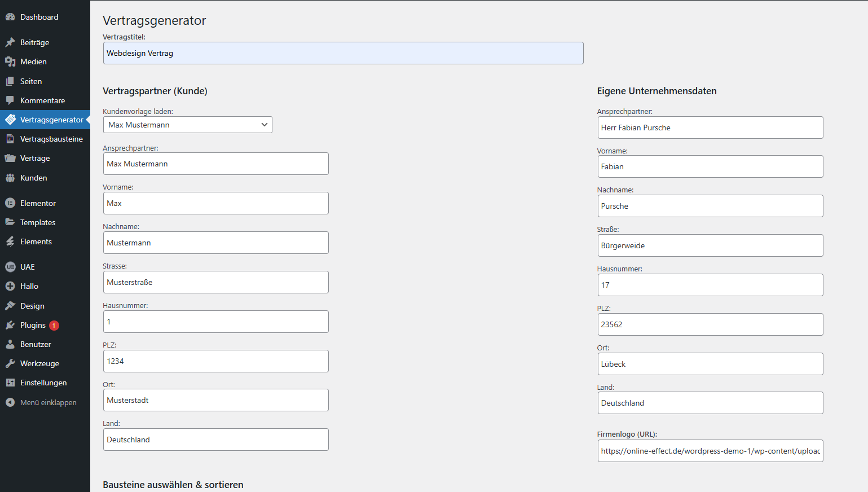Click the Elements lightning icon
This screenshot has height=492, width=868.
(10, 241)
